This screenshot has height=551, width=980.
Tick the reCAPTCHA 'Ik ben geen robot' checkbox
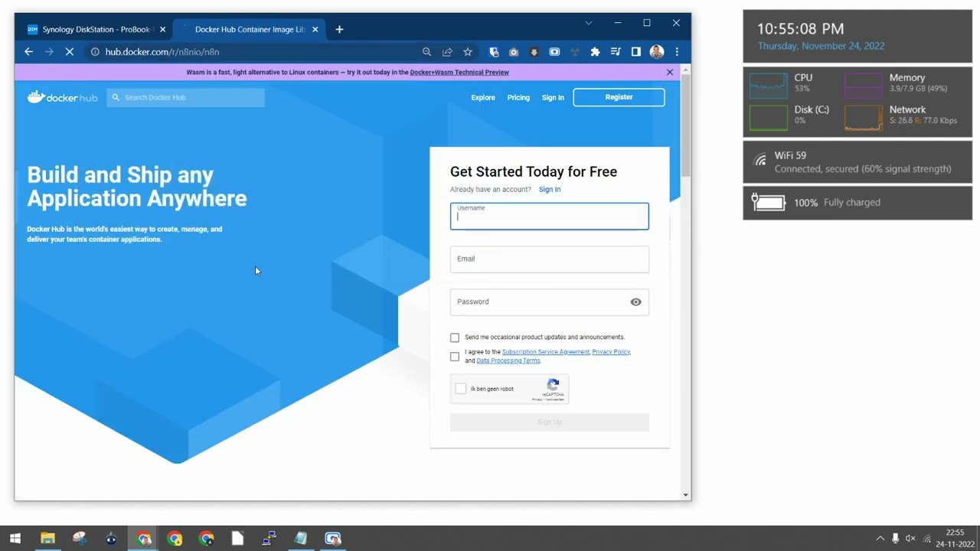(460, 389)
